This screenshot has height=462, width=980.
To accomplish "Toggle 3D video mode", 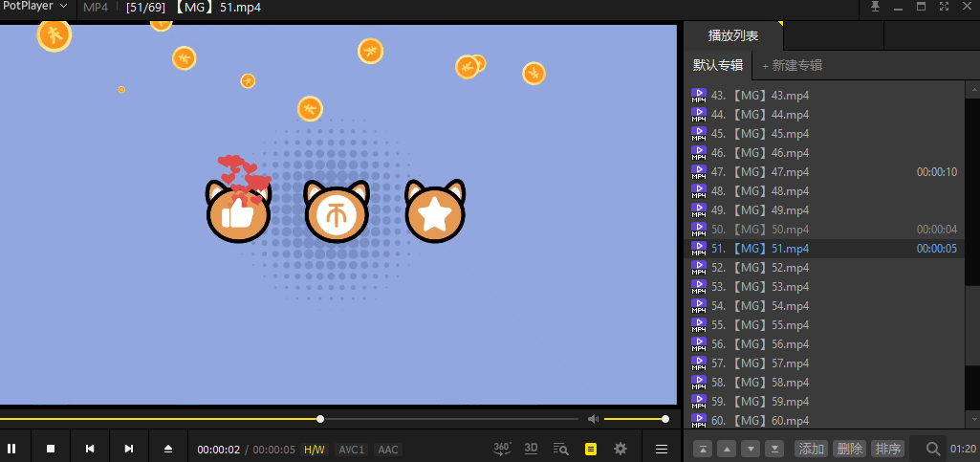I will click(532, 448).
